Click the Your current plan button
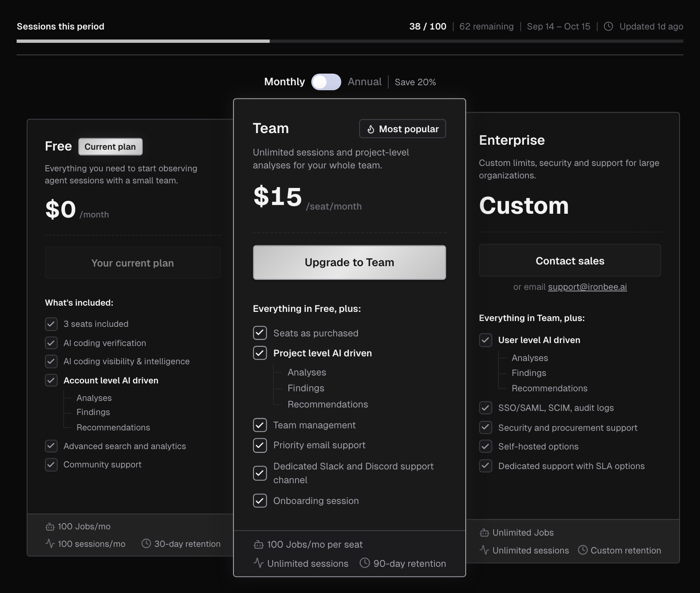 click(132, 263)
